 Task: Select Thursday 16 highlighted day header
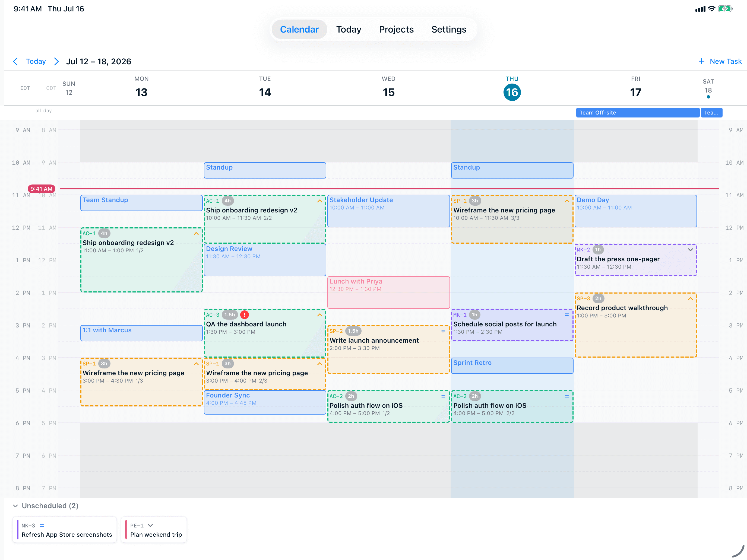pyautogui.click(x=512, y=88)
